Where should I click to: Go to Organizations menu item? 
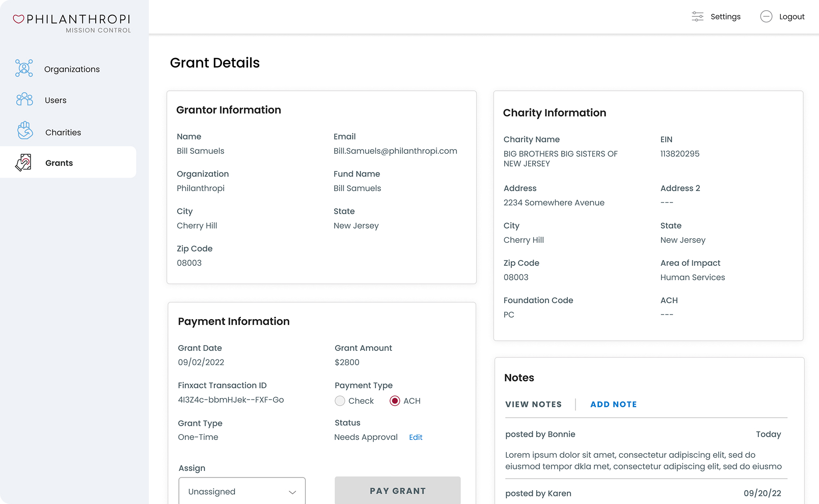72,69
